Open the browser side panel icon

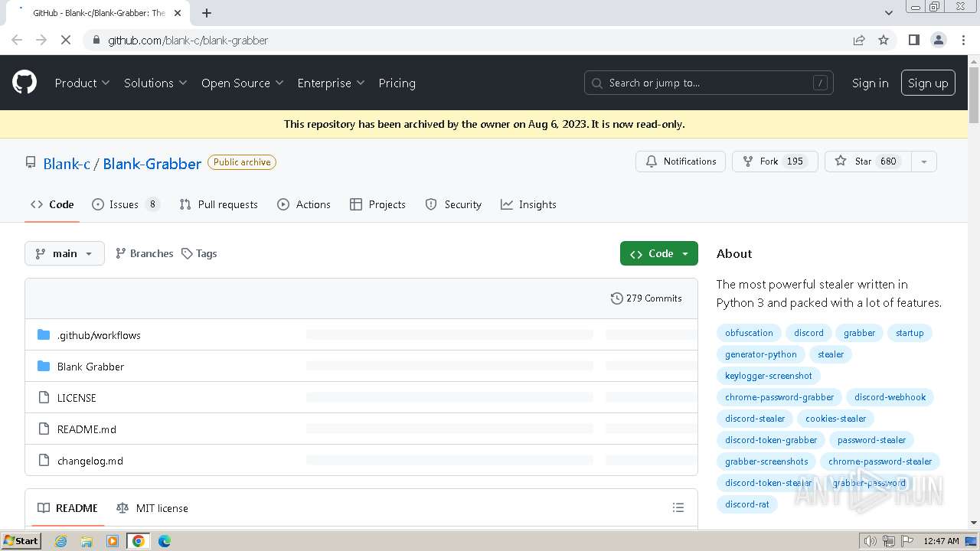click(x=913, y=40)
